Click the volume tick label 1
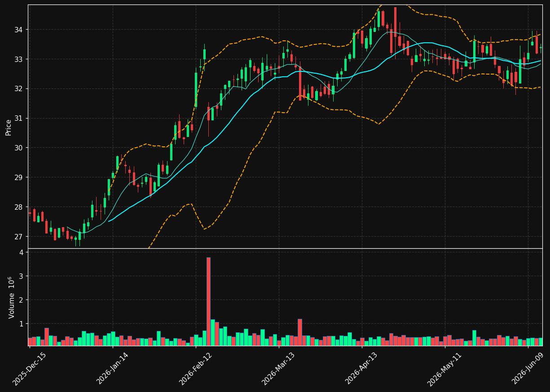The height and width of the screenshot is (392, 550). pos(22,324)
